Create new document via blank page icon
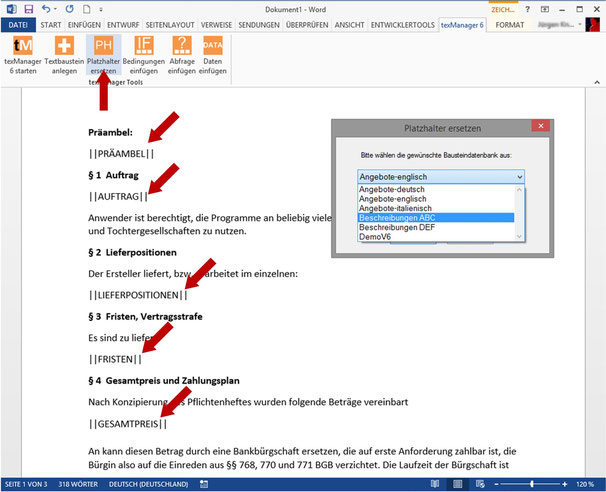Viewport: 606px width, 492px height. point(87,9)
